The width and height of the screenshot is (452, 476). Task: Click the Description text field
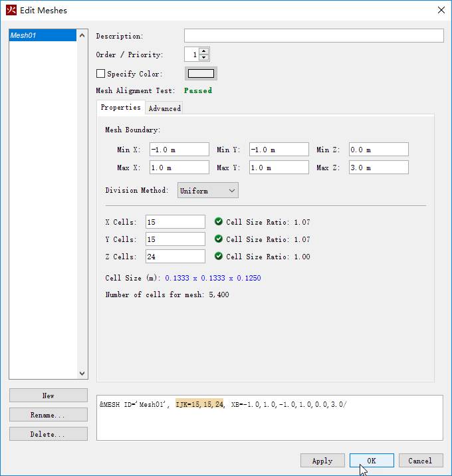point(313,36)
